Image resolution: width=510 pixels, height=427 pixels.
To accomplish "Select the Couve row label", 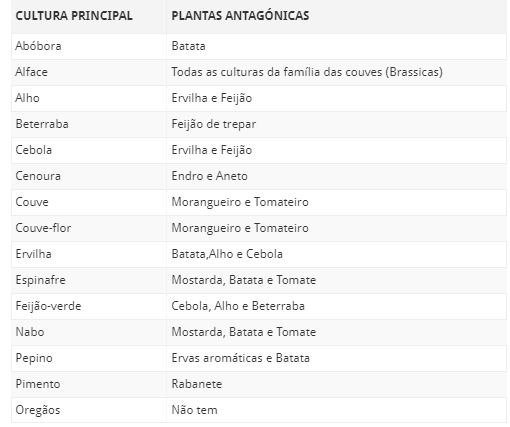I will (32, 202).
